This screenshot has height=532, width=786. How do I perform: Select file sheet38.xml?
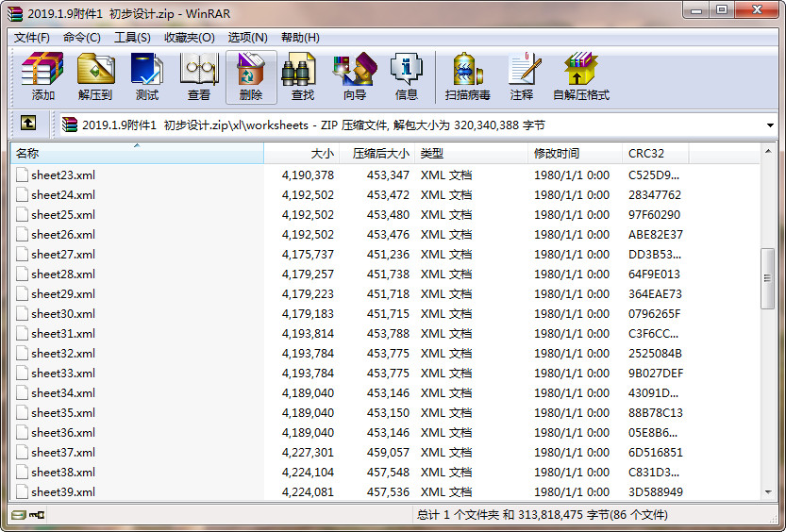point(63,473)
